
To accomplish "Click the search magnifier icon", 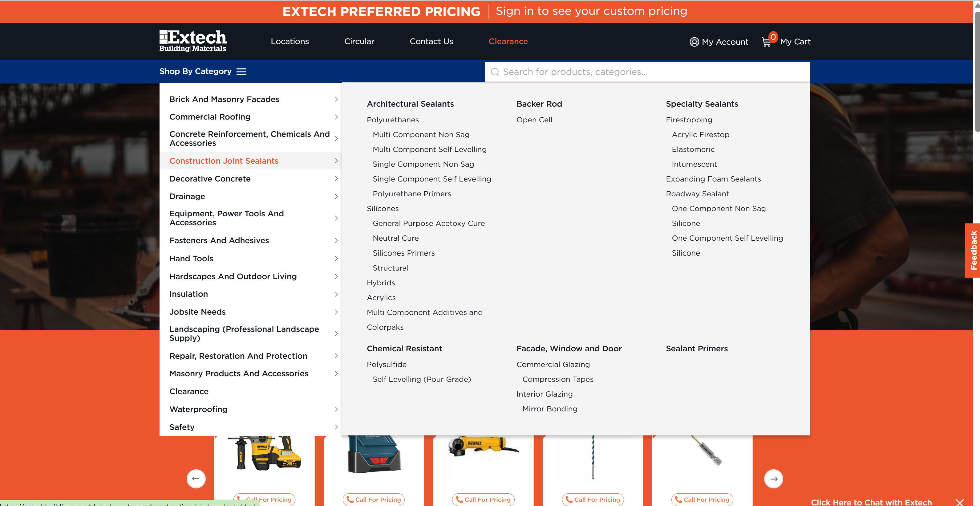I will pyautogui.click(x=495, y=72).
